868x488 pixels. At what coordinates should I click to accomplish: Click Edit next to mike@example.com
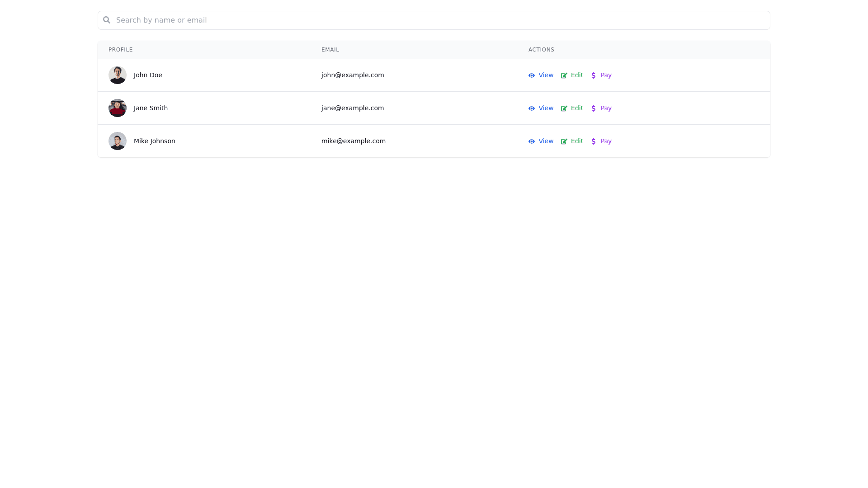(577, 141)
